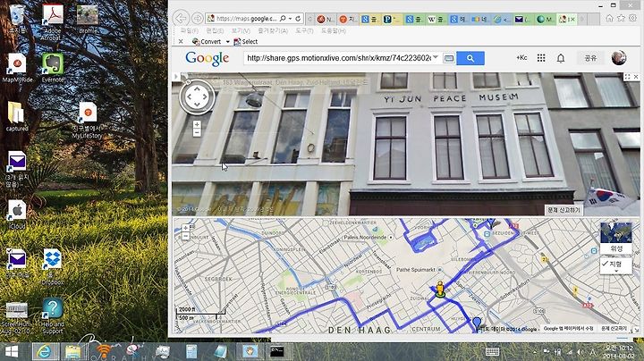Image resolution: width=644 pixels, height=361 pixels.
Task: Open the Edit (E) menu
Action: click(x=215, y=30)
